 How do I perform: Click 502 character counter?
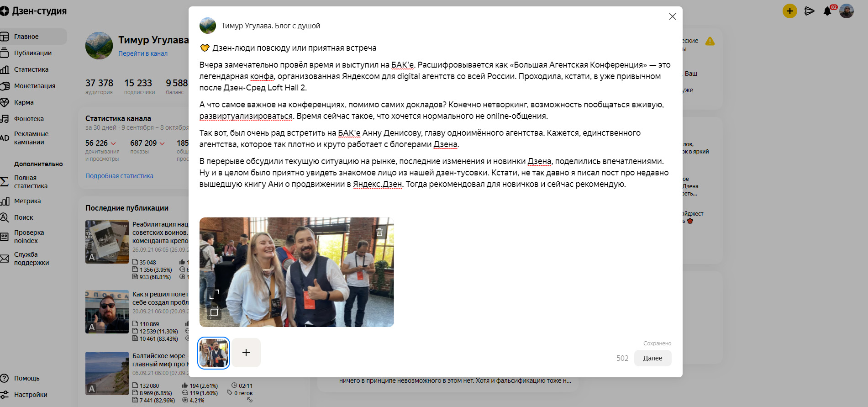tap(622, 358)
